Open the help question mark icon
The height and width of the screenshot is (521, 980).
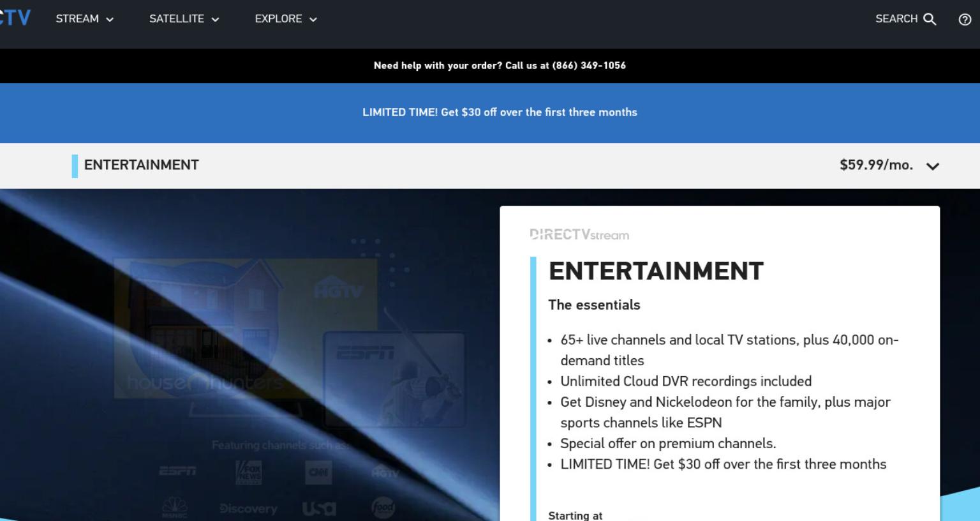click(x=965, y=20)
